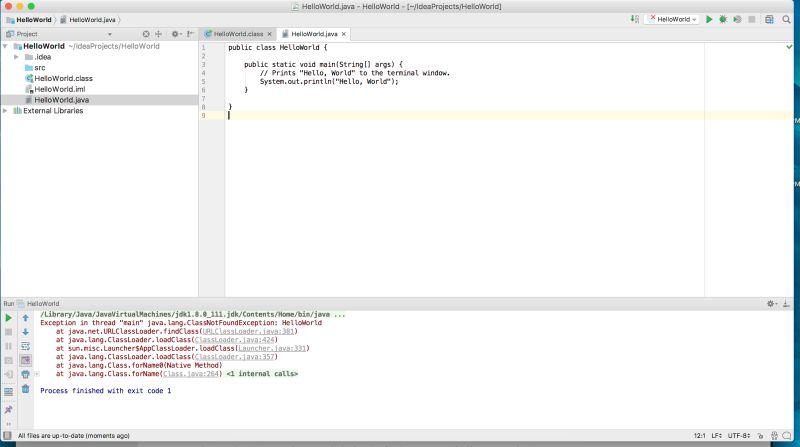Viewport: 800px width, 447px height.
Task: Close the HelloWorld.class tab
Action: point(269,34)
